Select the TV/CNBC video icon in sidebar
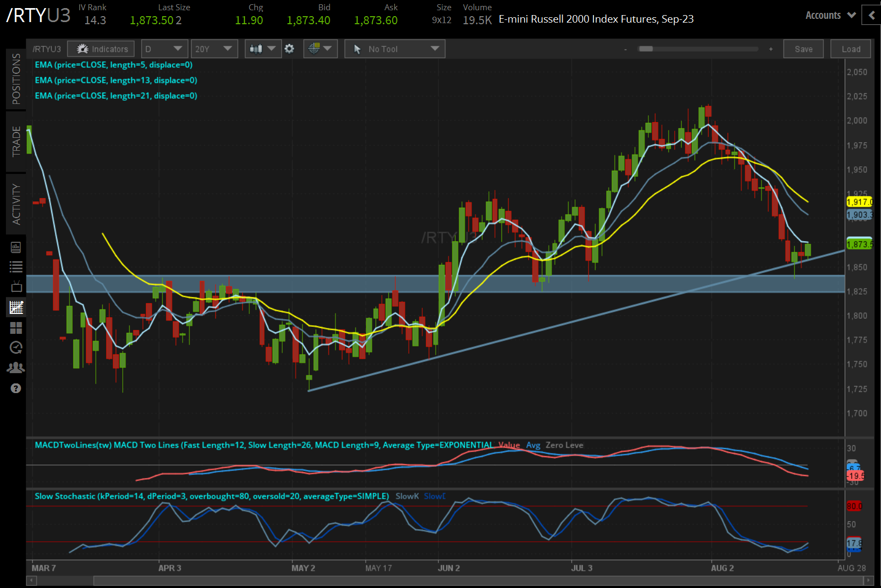Image resolution: width=881 pixels, height=588 pixels. pyautogui.click(x=16, y=286)
